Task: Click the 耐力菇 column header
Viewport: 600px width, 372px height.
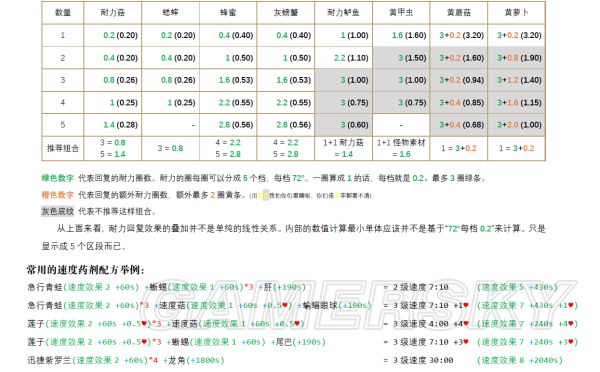Action: coord(112,13)
